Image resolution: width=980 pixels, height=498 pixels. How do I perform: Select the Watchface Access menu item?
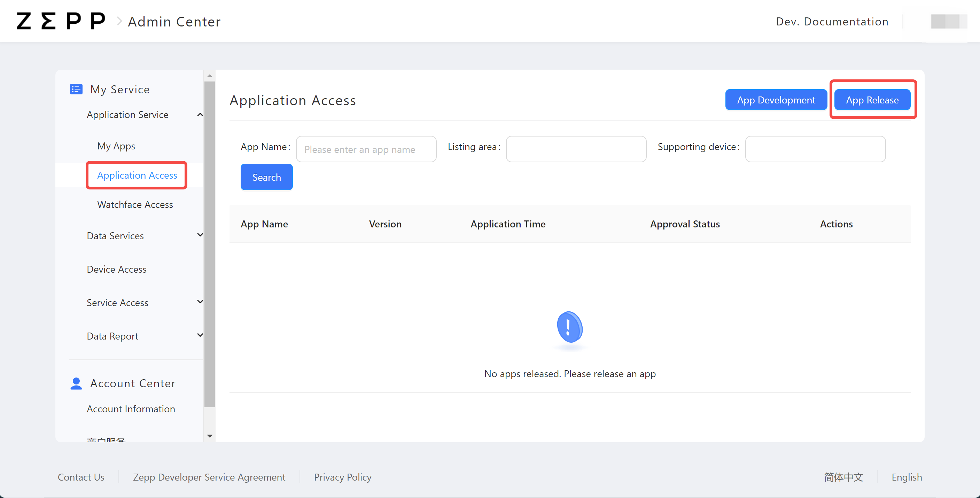(135, 204)
